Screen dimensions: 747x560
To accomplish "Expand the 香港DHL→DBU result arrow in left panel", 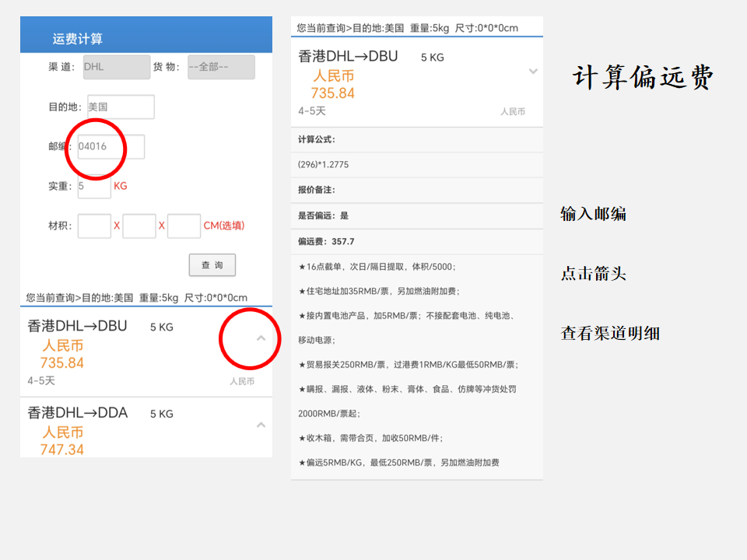I will [261, 338].
